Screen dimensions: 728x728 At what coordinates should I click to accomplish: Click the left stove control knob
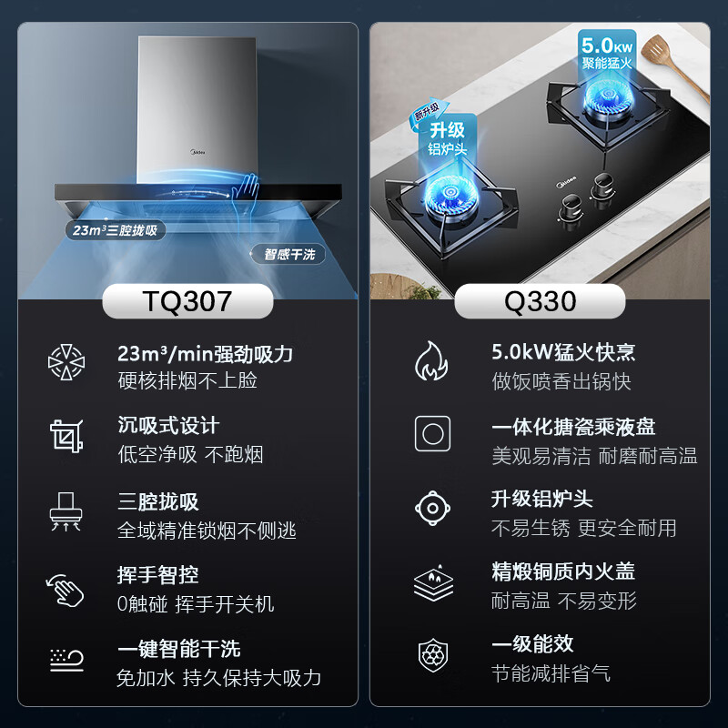[571, 209]
